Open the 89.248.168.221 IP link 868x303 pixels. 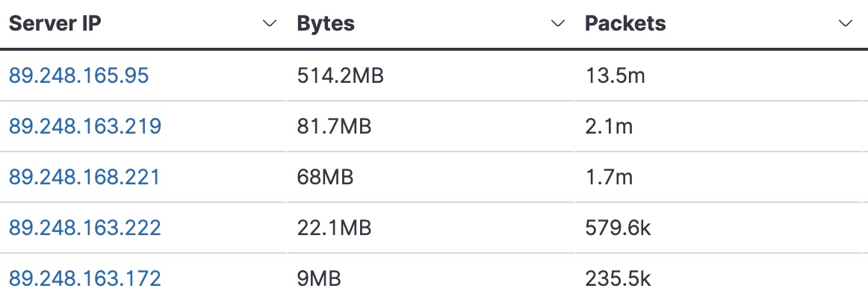click(84, 178)
